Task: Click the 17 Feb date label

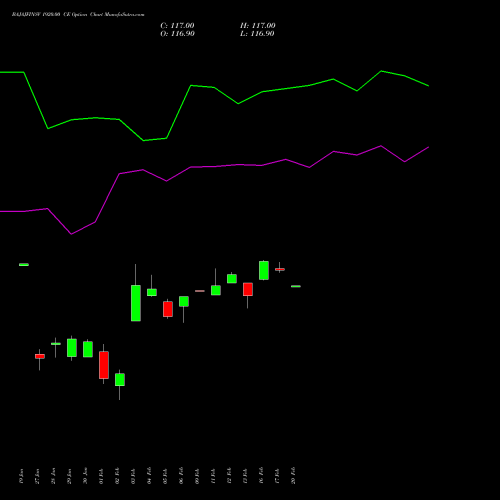Action: 277,476
